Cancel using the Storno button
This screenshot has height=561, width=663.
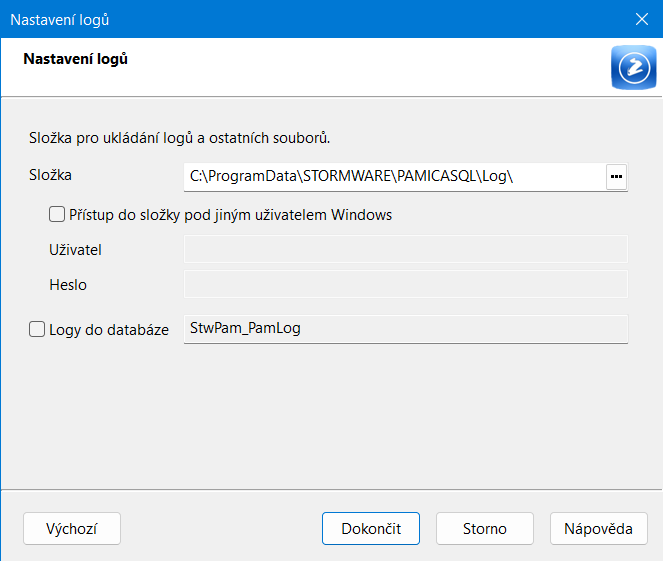[x=485, y=529]
